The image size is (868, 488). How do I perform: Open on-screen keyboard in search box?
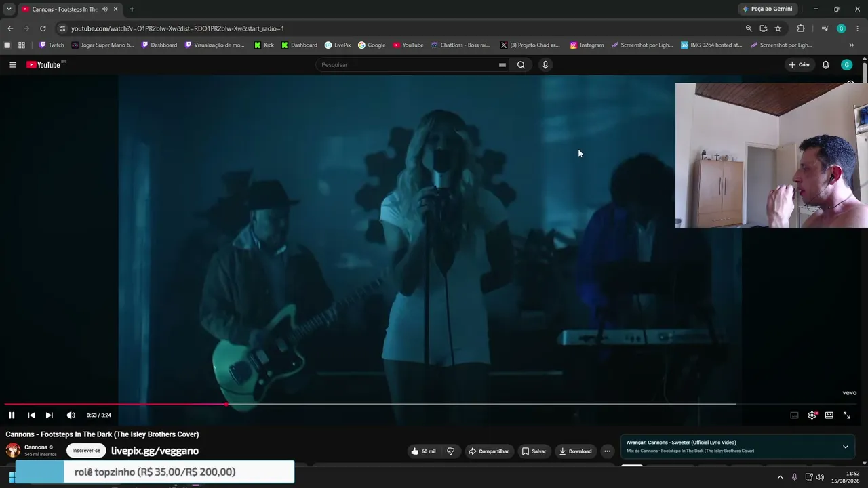502,65
